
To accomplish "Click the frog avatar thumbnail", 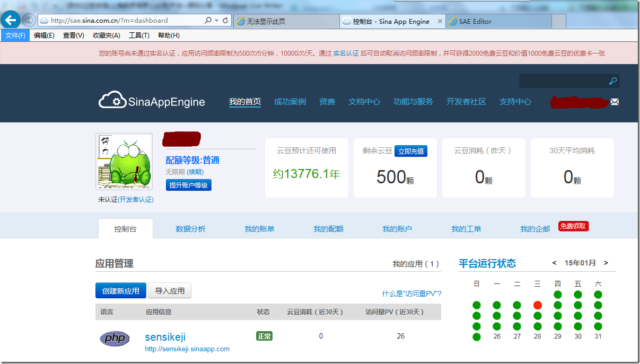I will (124, 162).
